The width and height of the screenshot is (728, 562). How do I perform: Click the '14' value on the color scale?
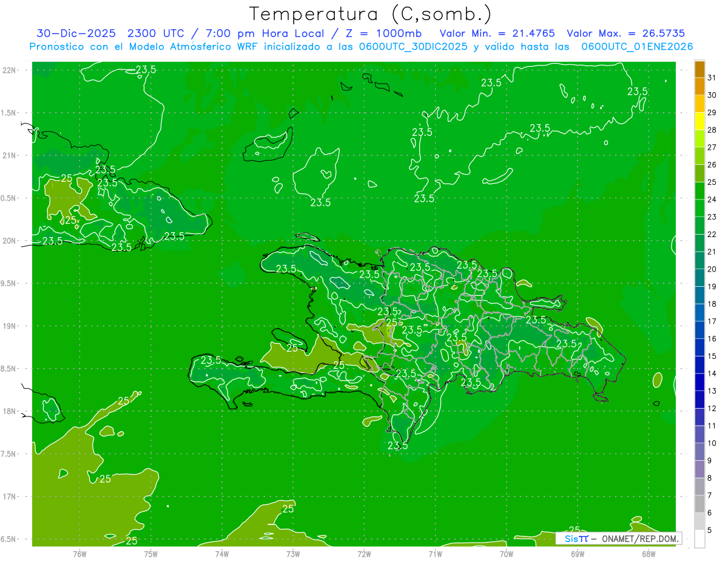tap(712, 373)
